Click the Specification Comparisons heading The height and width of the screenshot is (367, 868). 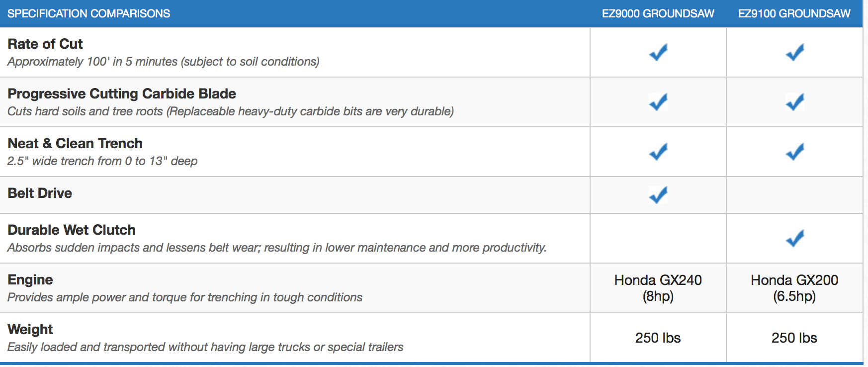coord(89,13)
